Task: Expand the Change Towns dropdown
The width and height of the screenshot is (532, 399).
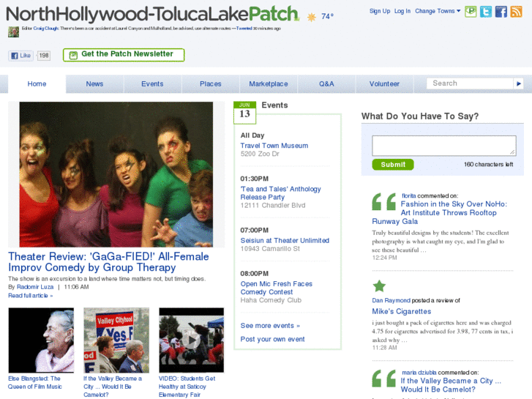Action: [438, 11]
